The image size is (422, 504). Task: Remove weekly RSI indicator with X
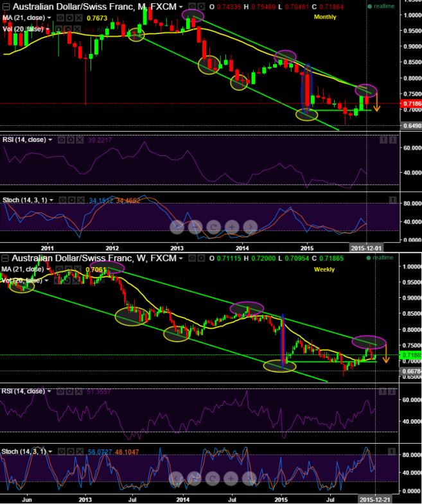click(x=78, y=391)
